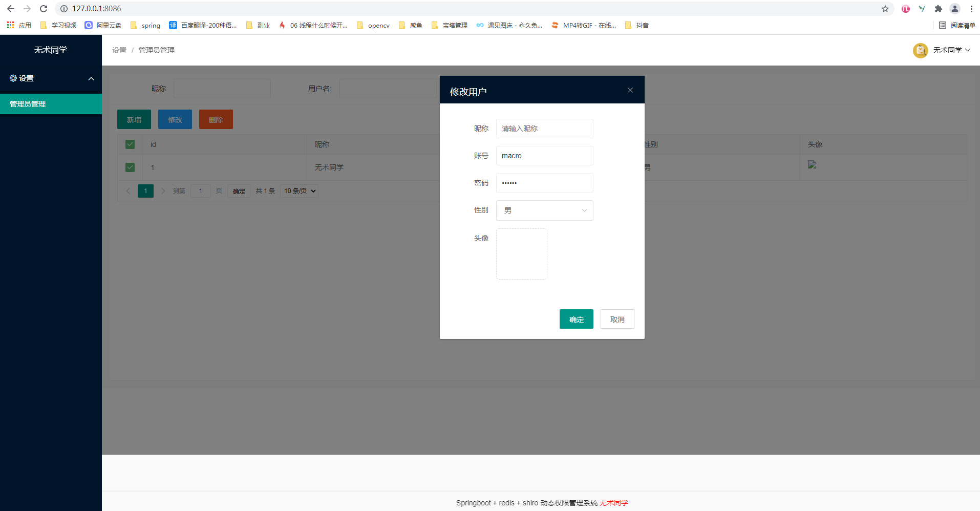Click the blue 修改 button

click(175, 119)
